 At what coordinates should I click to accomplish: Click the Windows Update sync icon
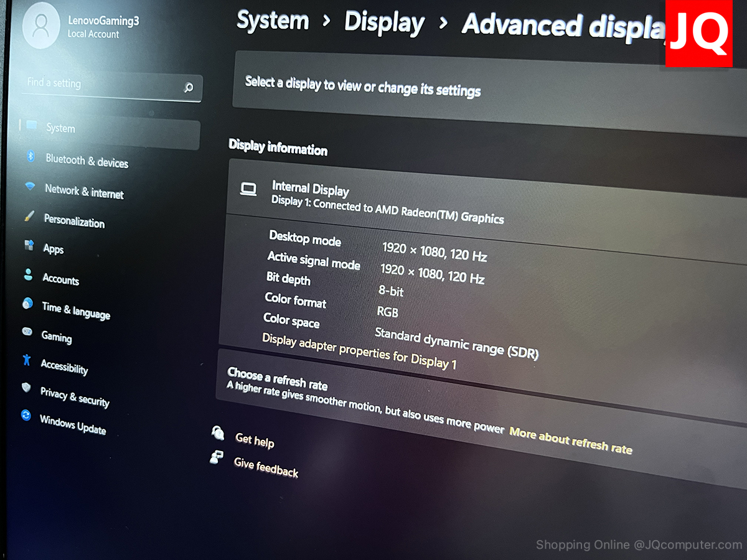26,415
